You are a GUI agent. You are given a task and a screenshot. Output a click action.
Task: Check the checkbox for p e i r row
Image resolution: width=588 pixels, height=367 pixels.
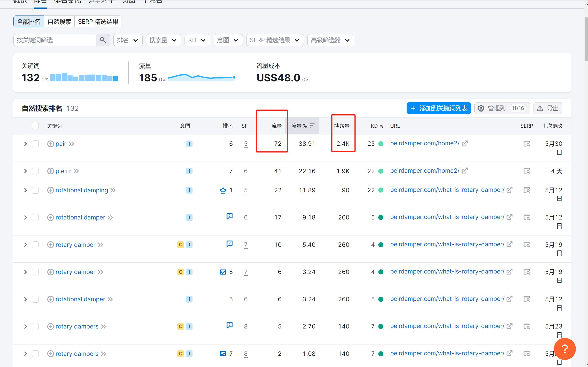click(35, 171)
